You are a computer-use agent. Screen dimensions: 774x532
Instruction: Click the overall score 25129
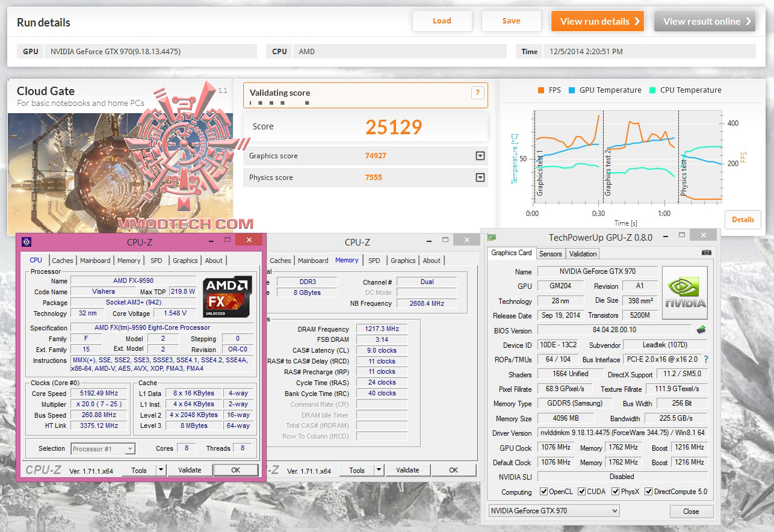tap(394, 126)
